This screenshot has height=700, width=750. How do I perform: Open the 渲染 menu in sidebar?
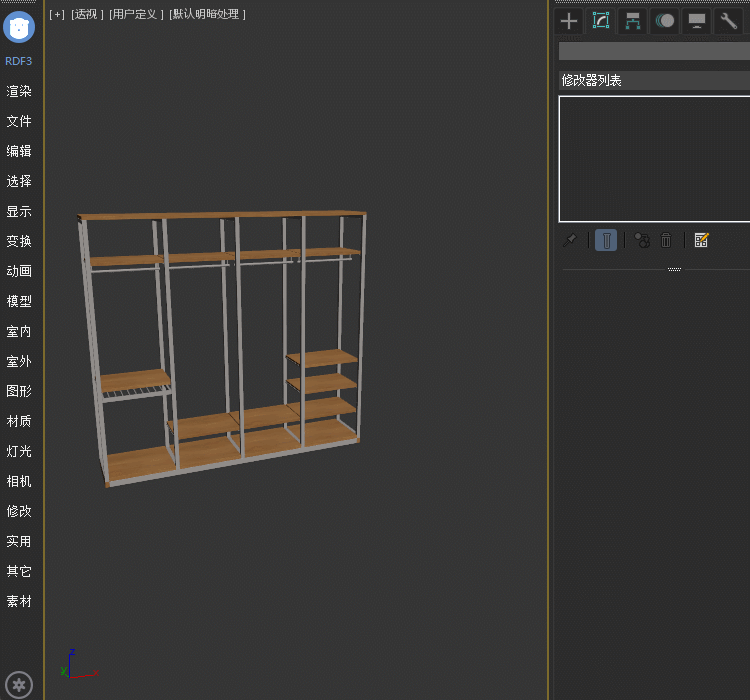(x=19, y=91)
